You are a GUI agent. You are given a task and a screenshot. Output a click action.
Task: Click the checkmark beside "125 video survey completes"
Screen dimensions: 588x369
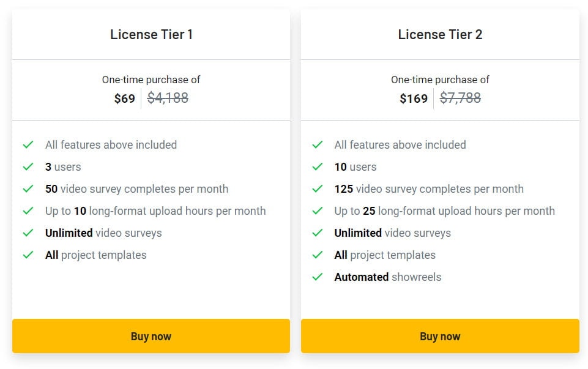tap(318, 188)
